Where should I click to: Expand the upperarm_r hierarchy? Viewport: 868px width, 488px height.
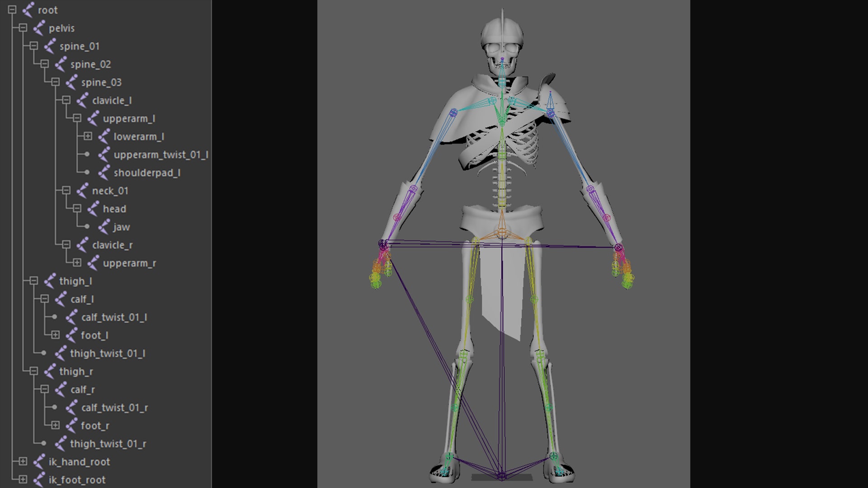pyautogui.click(x=77, y=263)
